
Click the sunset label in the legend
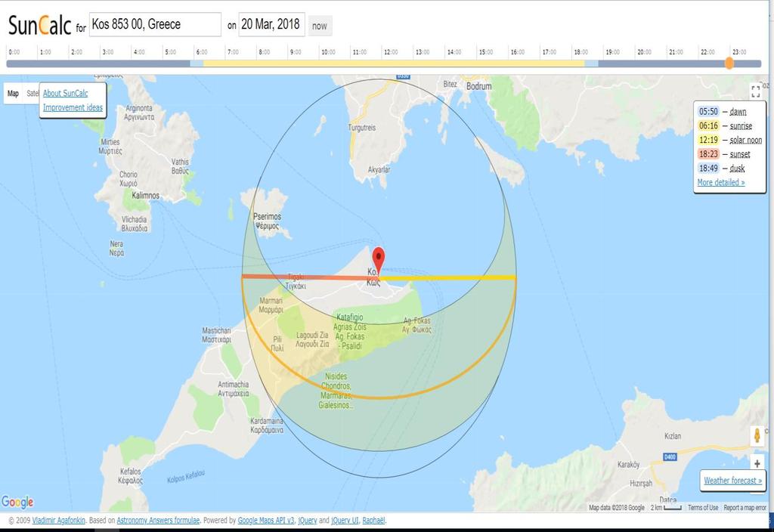[739, 154]
